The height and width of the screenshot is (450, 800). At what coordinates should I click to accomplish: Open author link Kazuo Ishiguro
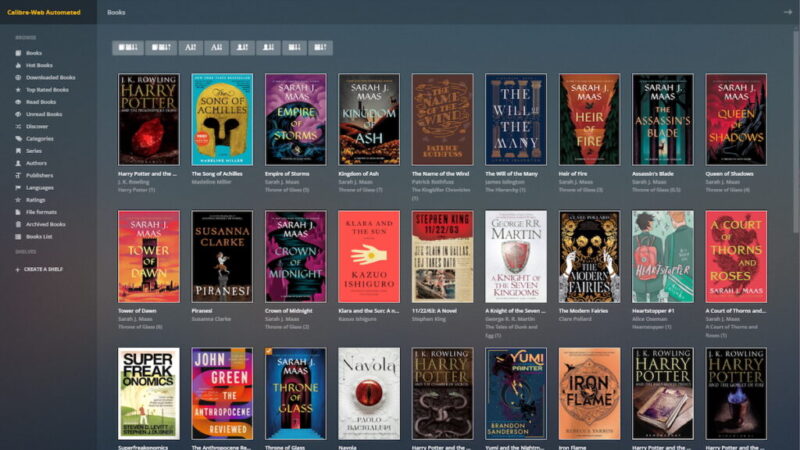pos(357,319)
